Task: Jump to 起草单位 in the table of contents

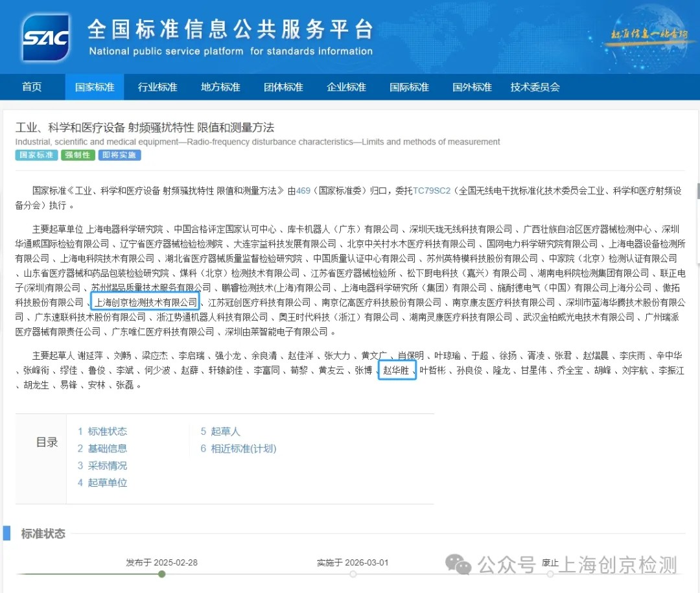Action: click(107, 483)
